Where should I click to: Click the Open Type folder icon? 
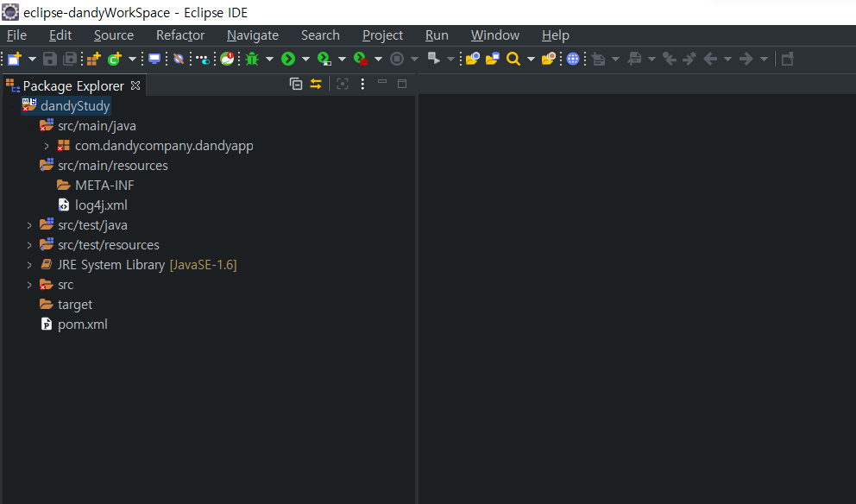pyautogui.click(x=472, y=59)
